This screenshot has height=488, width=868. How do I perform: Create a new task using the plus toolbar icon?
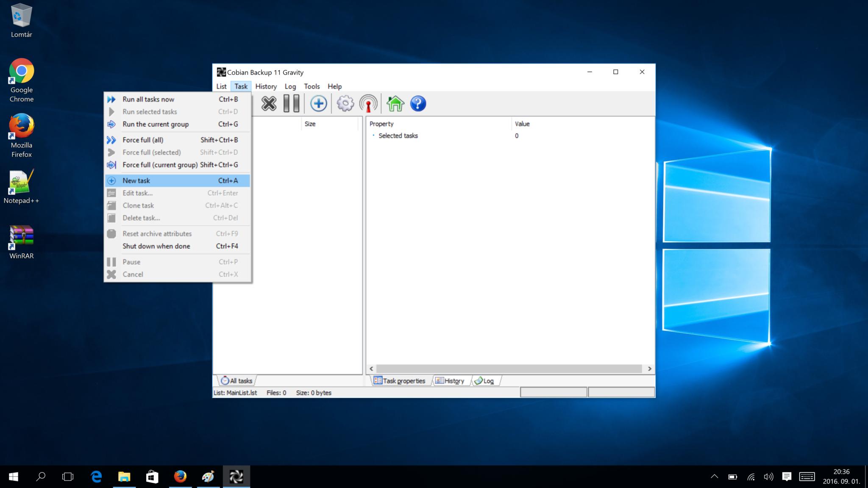click(x=318, y=103)
